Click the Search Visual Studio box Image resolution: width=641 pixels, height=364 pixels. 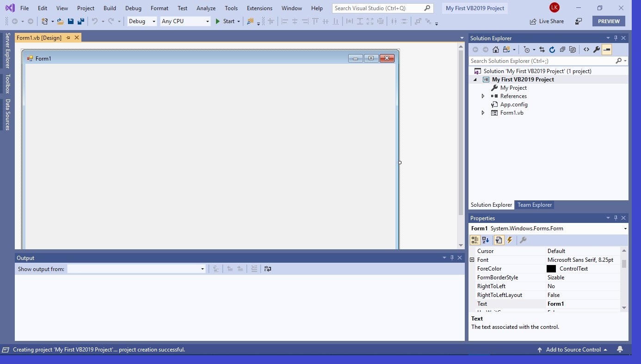pos(382,8)
